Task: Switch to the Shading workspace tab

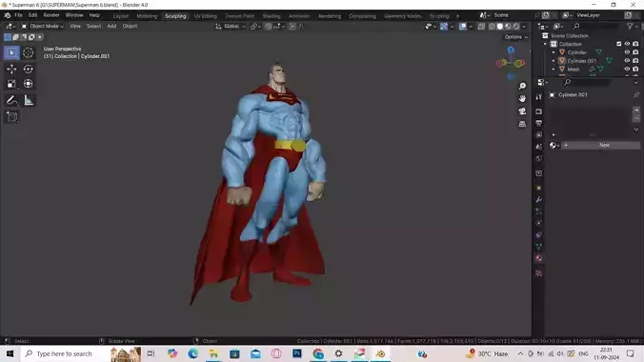Action: (x=272, y=16)
